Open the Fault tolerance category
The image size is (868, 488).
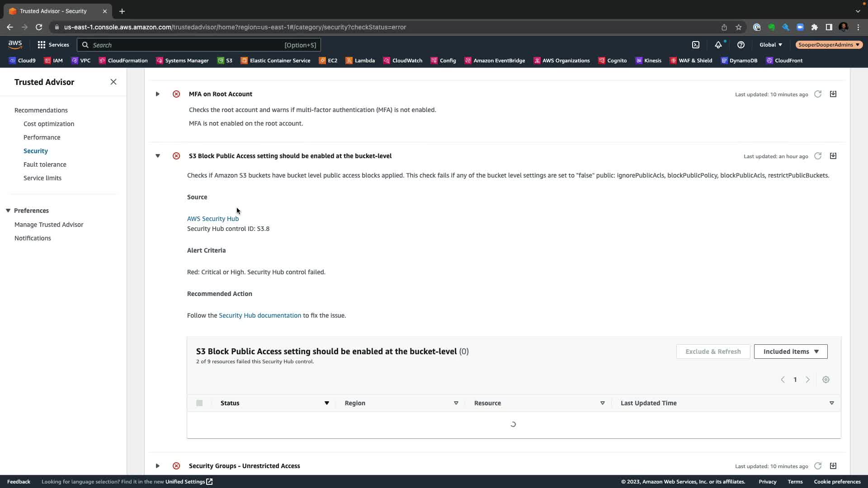pos(45,164)
